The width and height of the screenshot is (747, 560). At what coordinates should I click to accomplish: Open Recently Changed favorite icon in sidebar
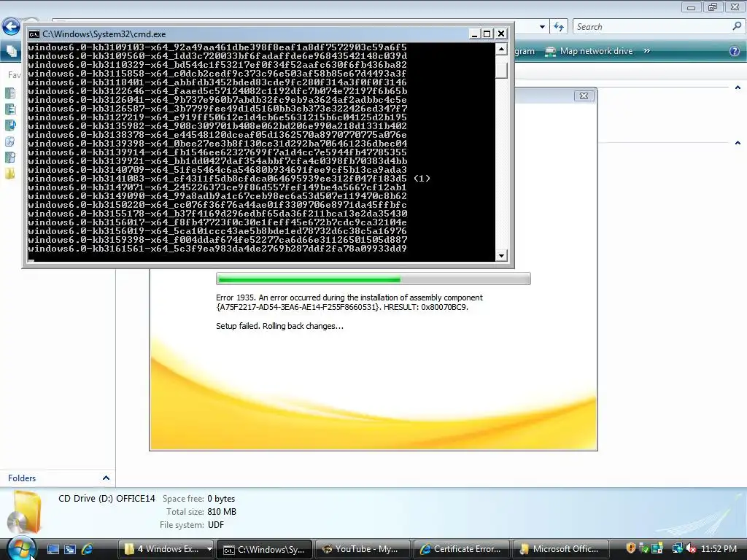pyautogui.click(x=10, y=141)
